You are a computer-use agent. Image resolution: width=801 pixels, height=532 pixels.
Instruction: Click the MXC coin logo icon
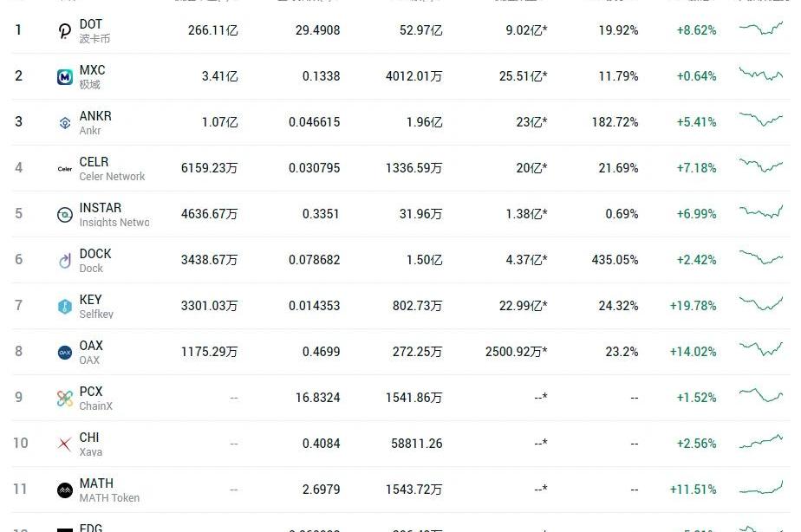(x=65, y=77)
